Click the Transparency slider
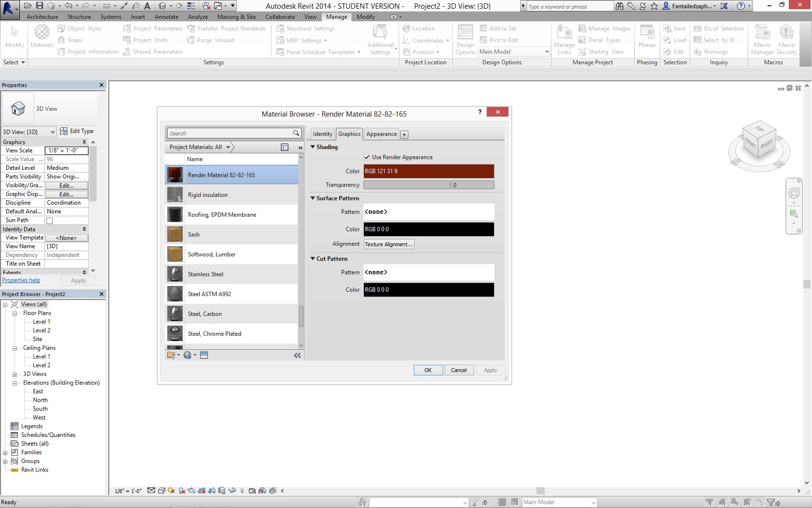The width and height of the screenshot is (812, 508). click(406, 185)
